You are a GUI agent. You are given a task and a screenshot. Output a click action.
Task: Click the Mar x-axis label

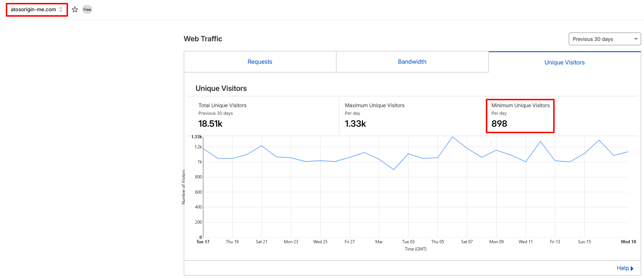click(379, 242)
